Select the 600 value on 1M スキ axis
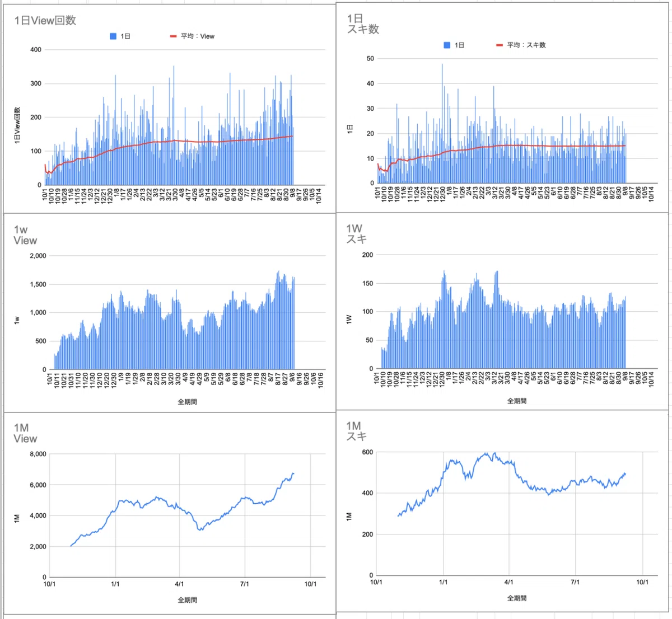This screenshot has height=619, width=672. click(368, 452)
